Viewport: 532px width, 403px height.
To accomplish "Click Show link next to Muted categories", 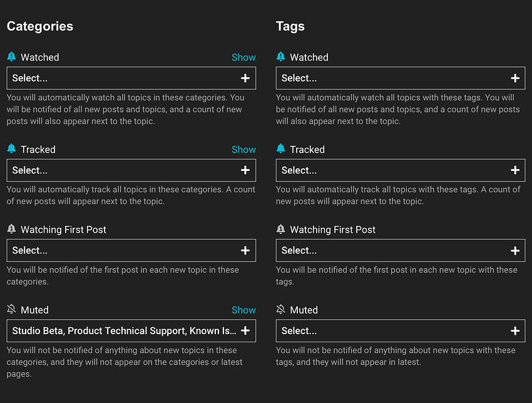I will coord(243,309).
